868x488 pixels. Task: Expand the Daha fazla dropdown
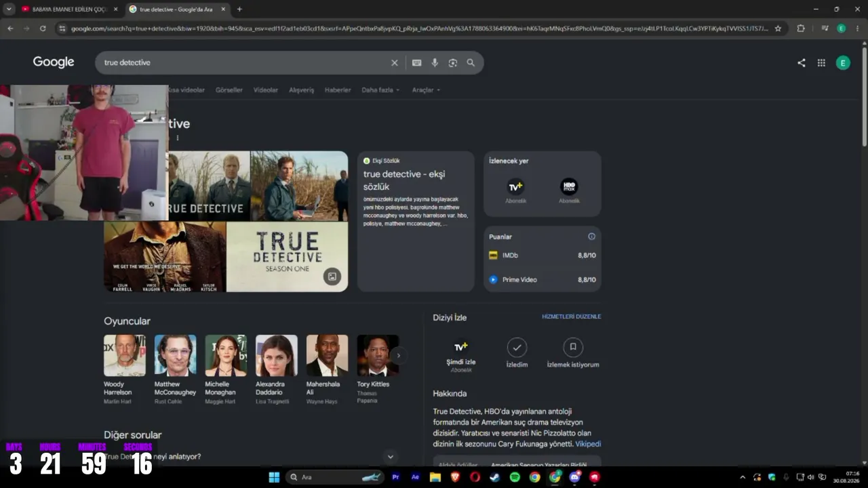[x=380, y=90]
